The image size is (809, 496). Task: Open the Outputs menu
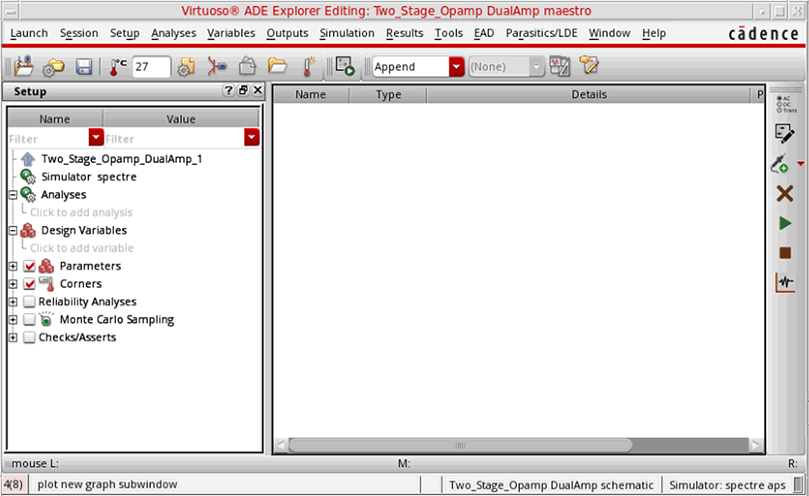click(x=287, y=33)
